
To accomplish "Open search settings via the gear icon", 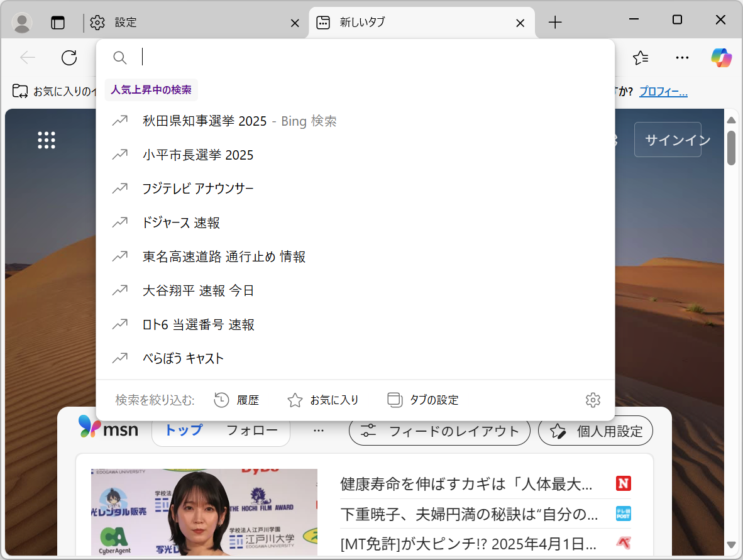I will click(x=593, y=399).
